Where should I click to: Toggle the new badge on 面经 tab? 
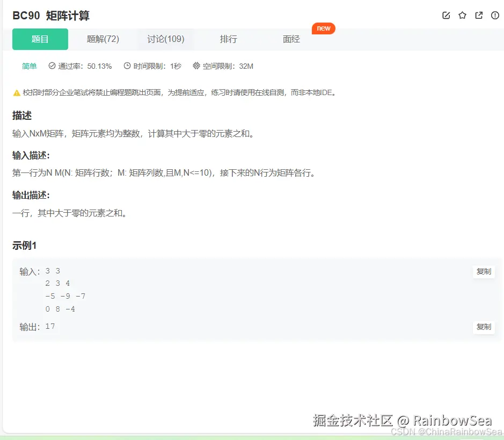click(323, 28)
